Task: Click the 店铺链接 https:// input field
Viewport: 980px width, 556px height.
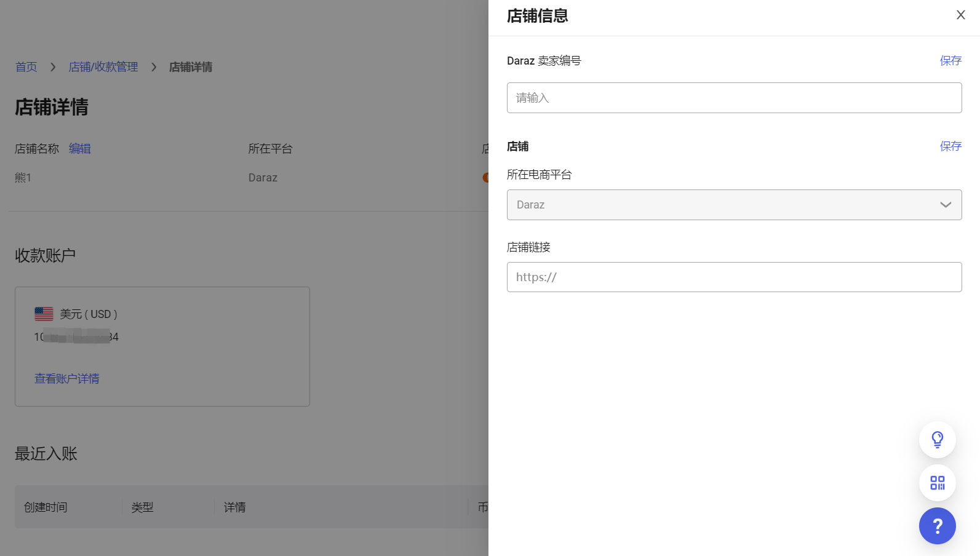Action: click(x=734, y=277)
